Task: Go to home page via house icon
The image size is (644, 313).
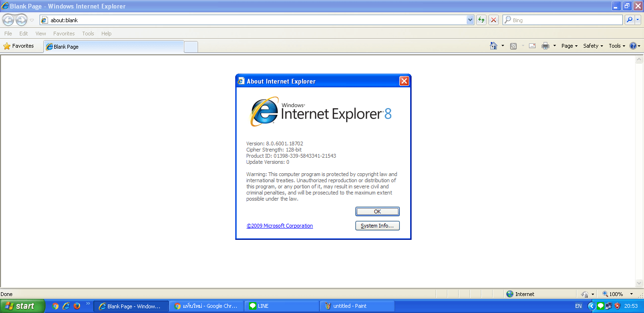Action: [494, 46]
